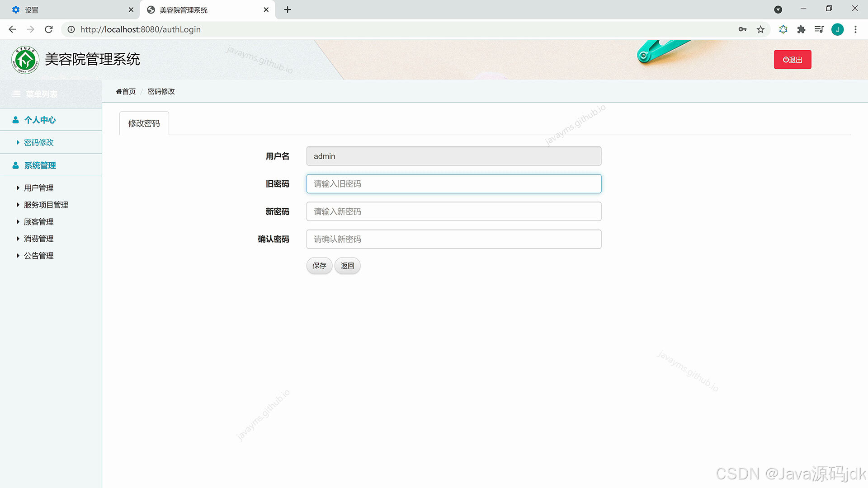Click the 旧密码 field label

(x=277, y=184)
